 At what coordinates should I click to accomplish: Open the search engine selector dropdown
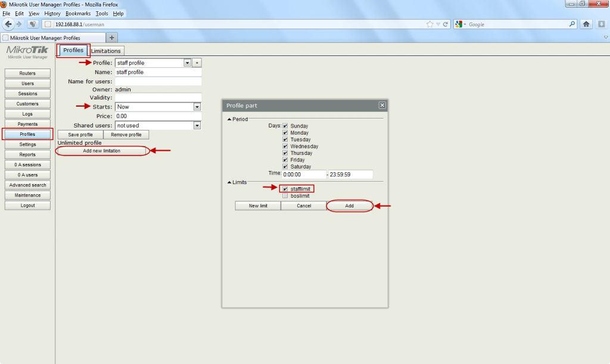click(465, 24)
